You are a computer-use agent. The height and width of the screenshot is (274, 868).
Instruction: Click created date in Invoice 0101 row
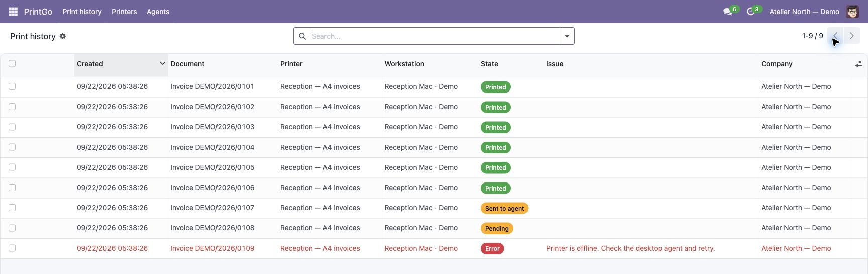coord(112,86)
